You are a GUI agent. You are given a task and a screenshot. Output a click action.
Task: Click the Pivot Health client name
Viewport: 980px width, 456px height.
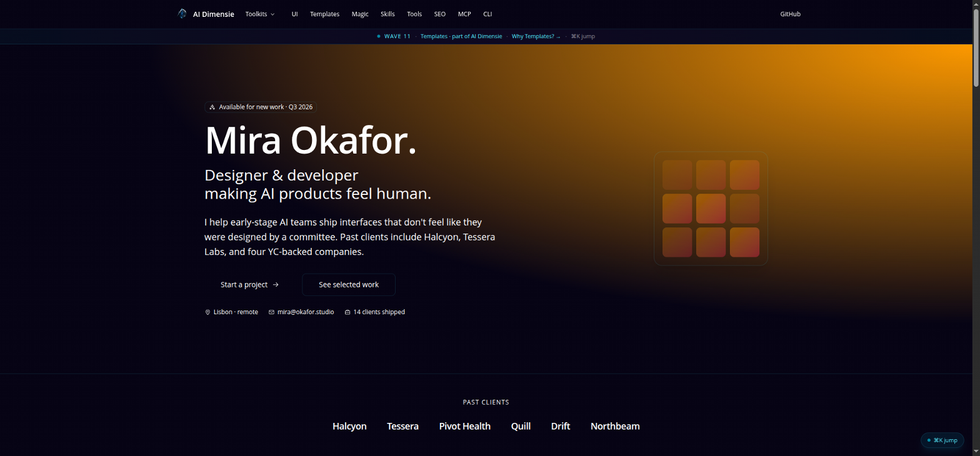coord(465,426)
